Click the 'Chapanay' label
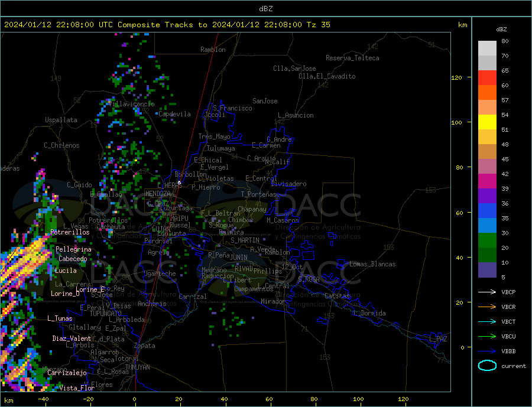 click(x=252, y=209)
